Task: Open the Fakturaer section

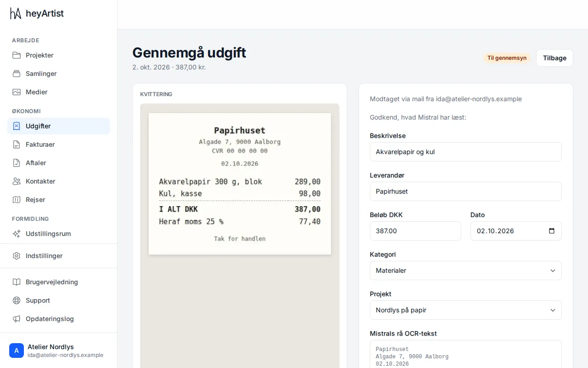Action: [58, 144]
